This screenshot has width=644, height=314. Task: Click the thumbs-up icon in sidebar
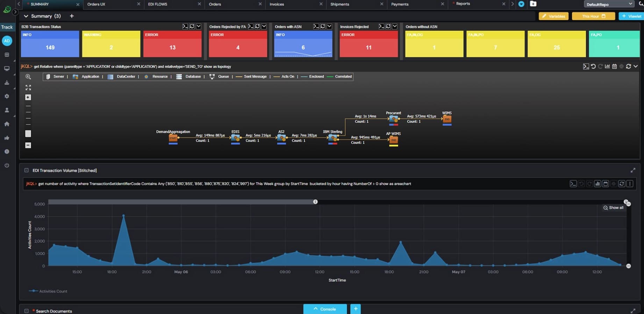7,138
